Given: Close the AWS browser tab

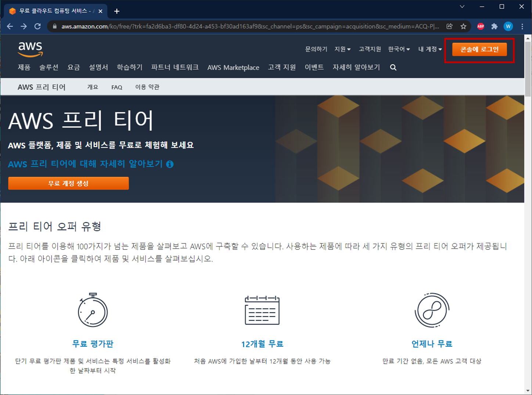Looking at the screenshot, I should [100, 11].
